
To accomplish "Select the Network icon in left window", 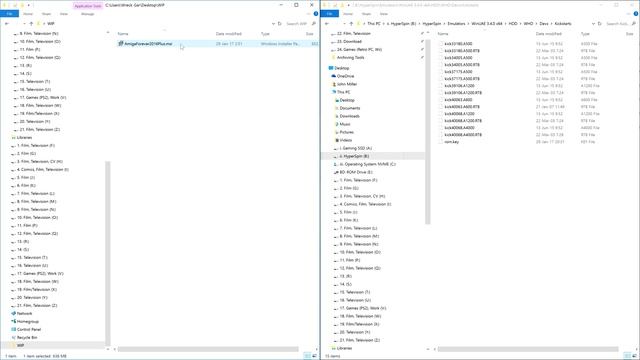I will click(x=13, y=313).
